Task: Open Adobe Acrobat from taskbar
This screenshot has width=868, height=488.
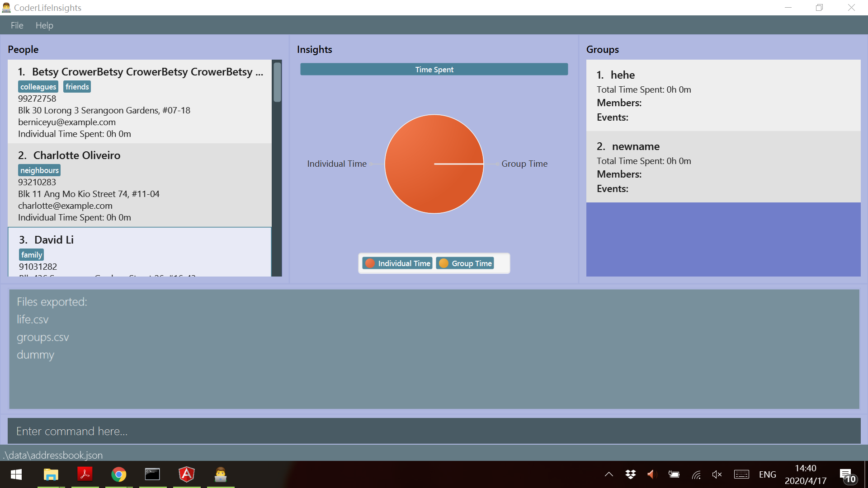Action: click(85, 474)
